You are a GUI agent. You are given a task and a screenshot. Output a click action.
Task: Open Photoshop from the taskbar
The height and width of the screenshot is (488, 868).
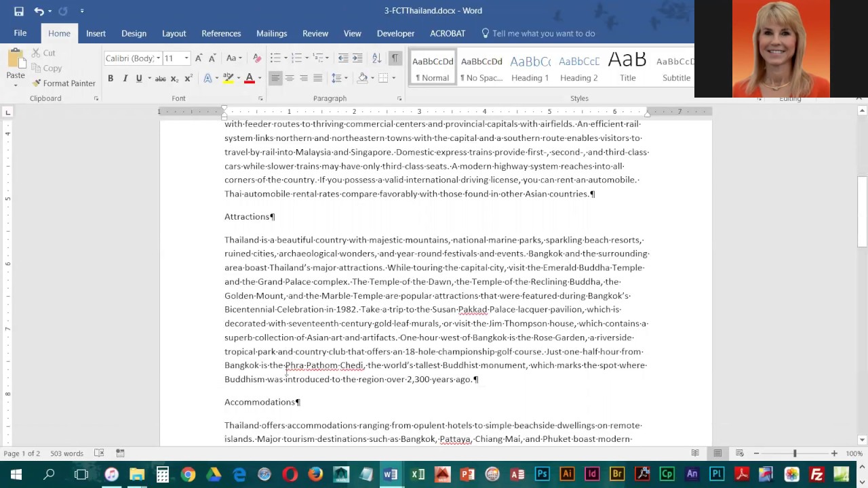(x=542, y=474)
